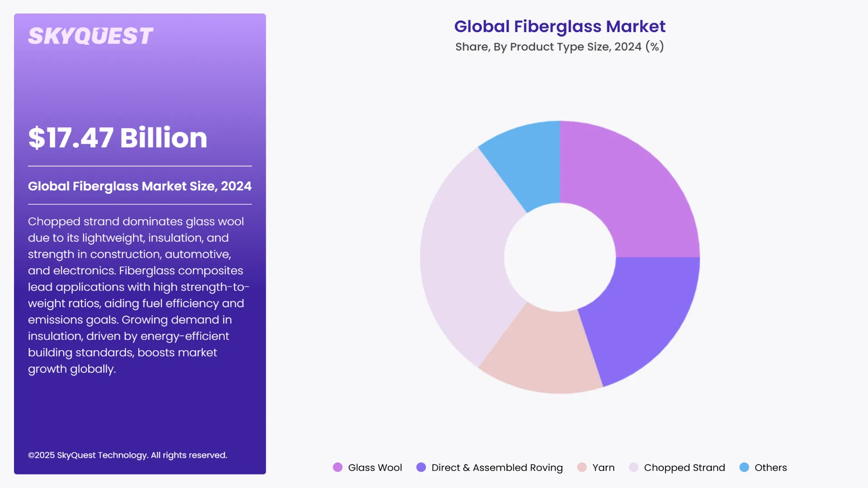Select the Direct & Assembled Roving legend dot

click(x=421, y=468)
